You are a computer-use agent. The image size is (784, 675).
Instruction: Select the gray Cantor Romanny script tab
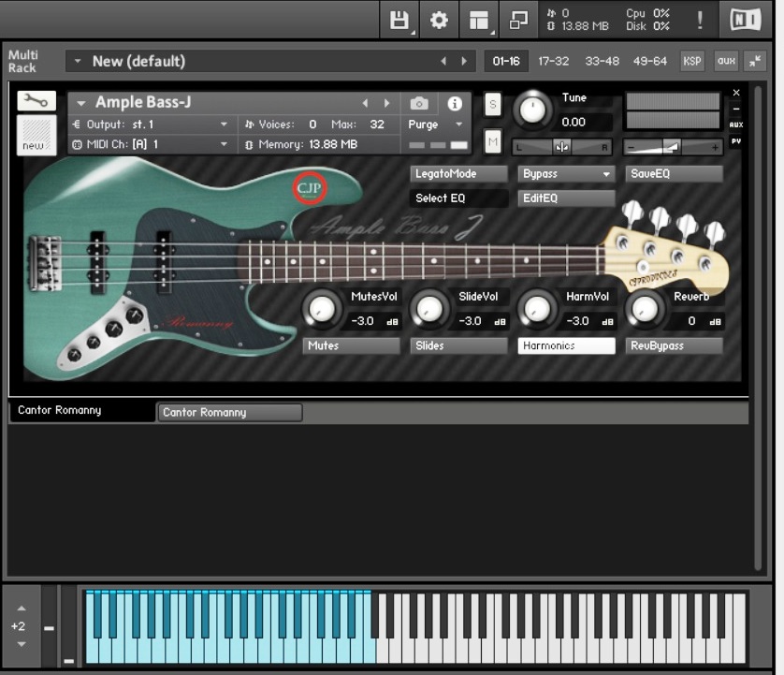[x=230, y=412]
